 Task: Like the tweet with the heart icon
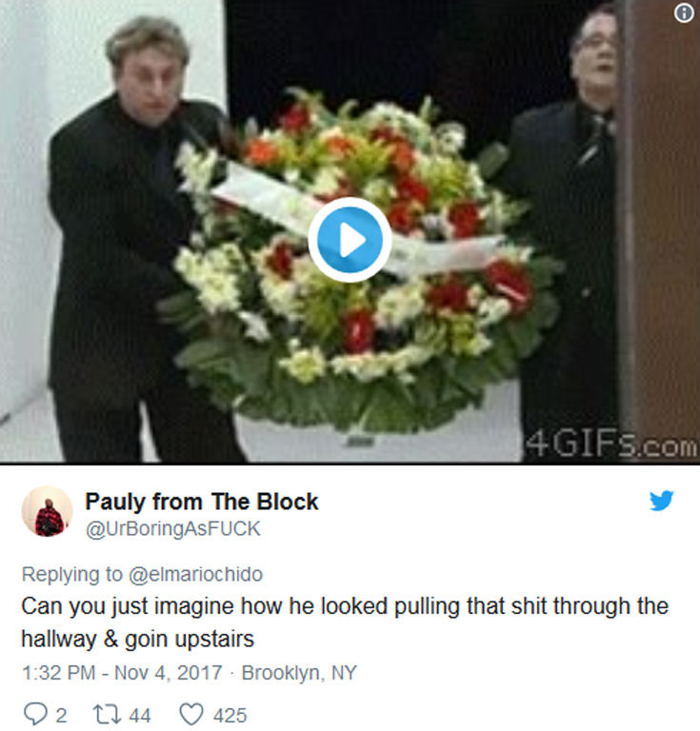(x=191, y=714)
